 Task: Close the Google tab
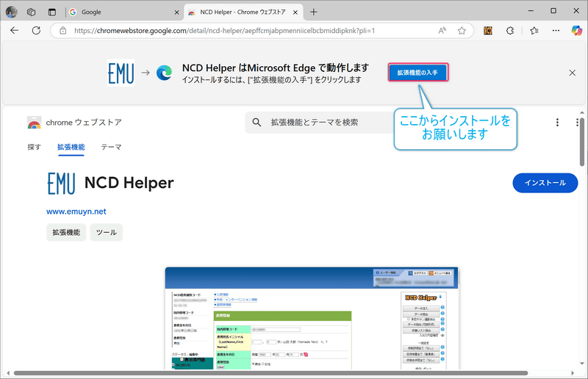pyautogui.click(x=176, y=12)
